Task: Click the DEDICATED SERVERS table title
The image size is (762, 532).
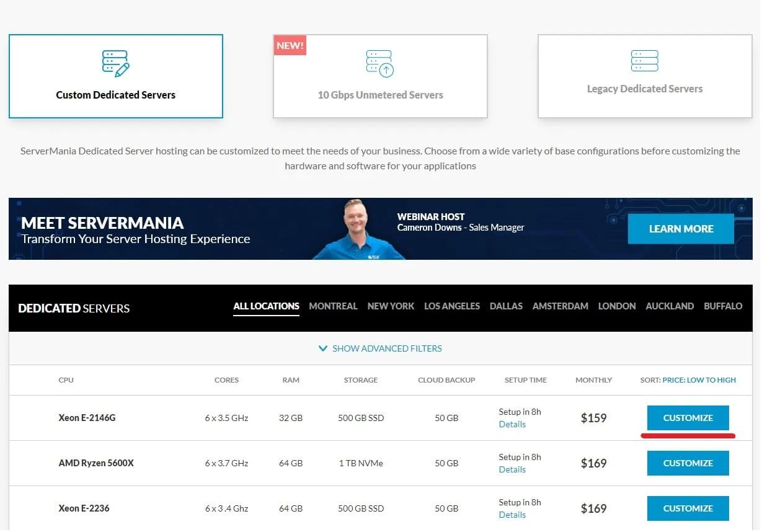Action: click(x=74, y=308)
